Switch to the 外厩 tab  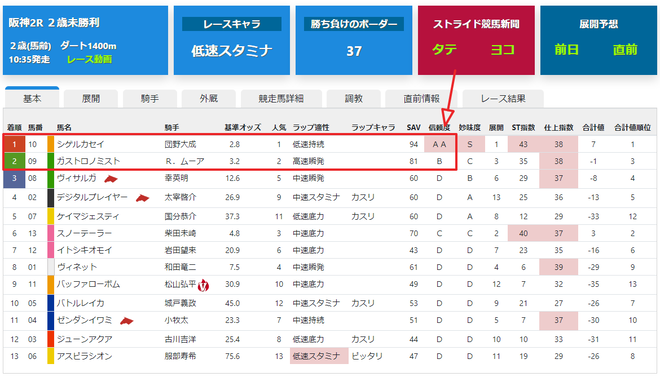pyautogui.click(x=209, y=98)
